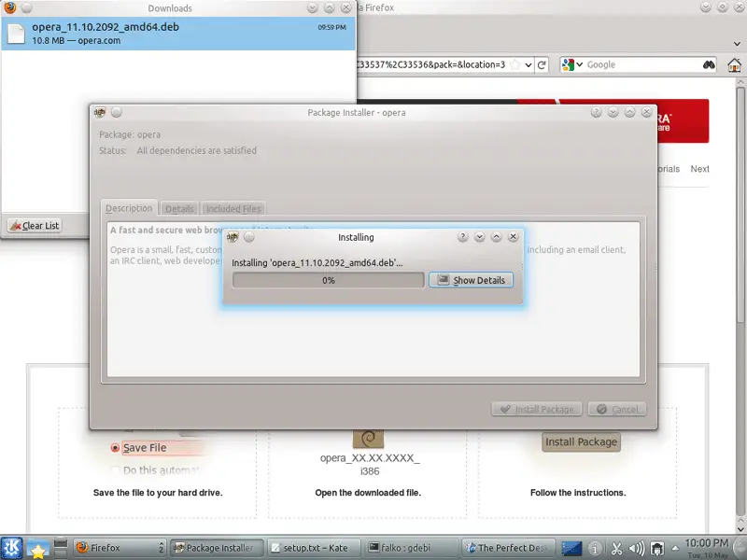The width and height of the screenshot is (747, 560).
Task: Click the Next link on the Opera page
Action: pos(699,169)
